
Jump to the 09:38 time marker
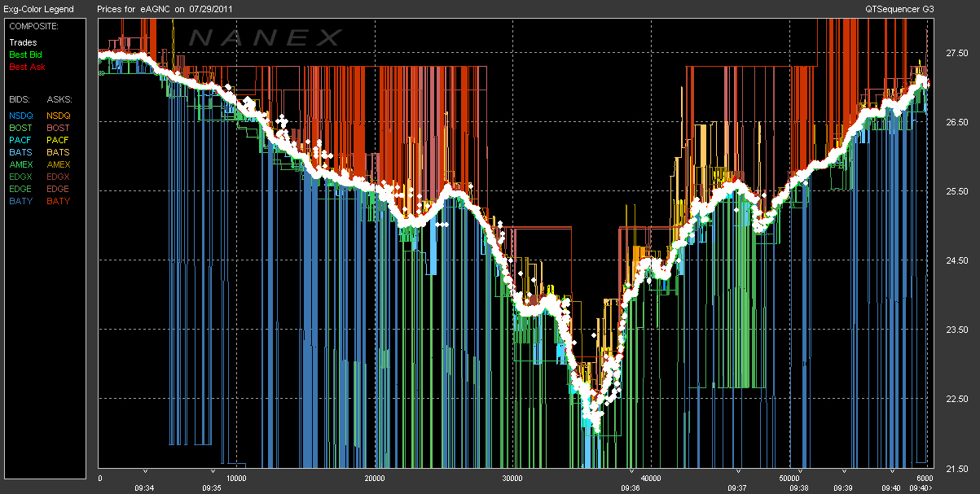click(x=800, y=488)
